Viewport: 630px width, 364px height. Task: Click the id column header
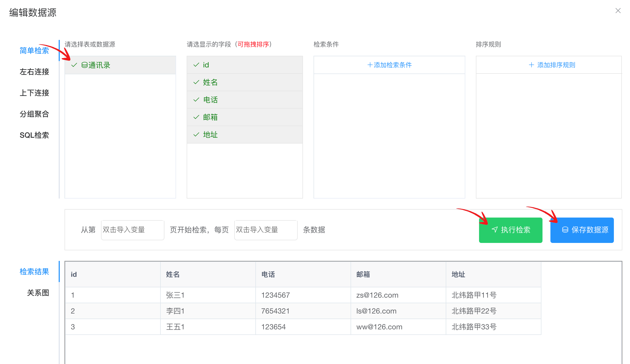(x=113, y=274)
